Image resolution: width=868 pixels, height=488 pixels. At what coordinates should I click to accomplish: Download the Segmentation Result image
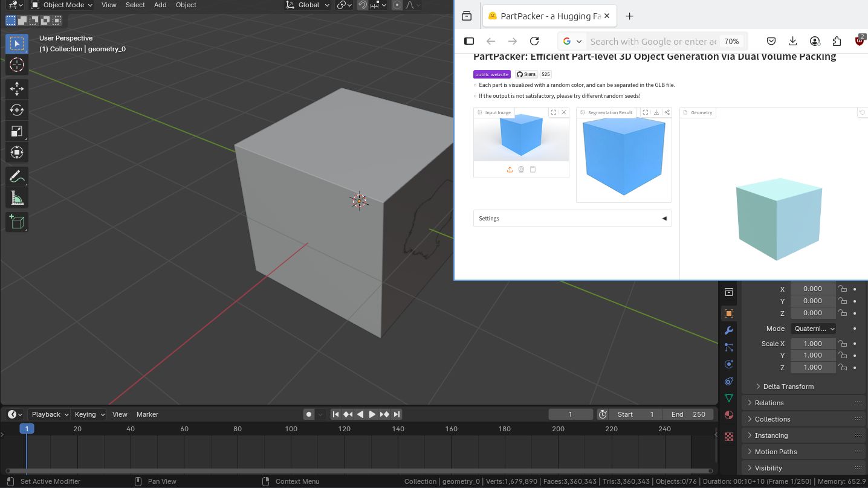656,112
